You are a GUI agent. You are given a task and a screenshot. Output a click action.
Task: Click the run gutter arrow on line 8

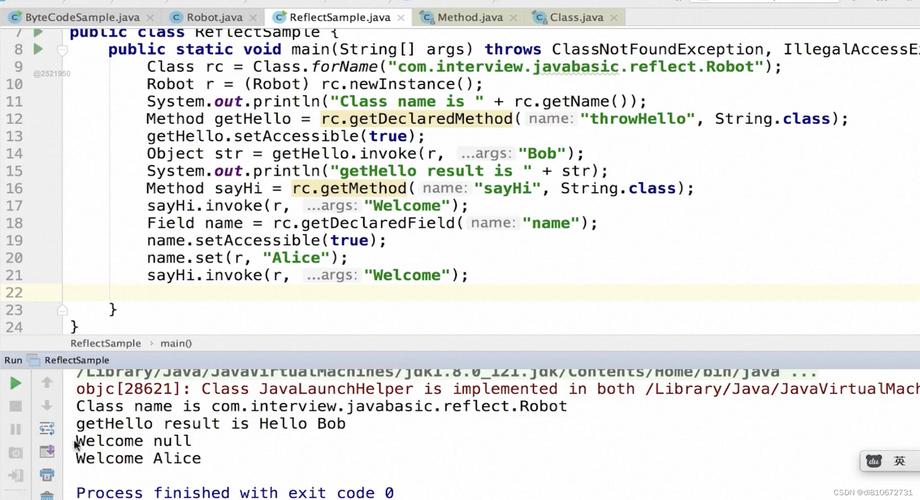click(38, 49)
